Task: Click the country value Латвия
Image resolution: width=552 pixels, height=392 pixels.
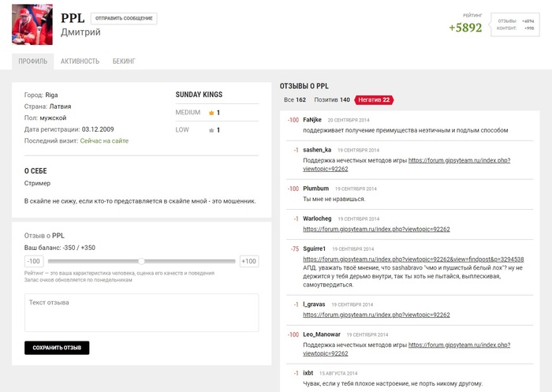Action: point(60,106)
